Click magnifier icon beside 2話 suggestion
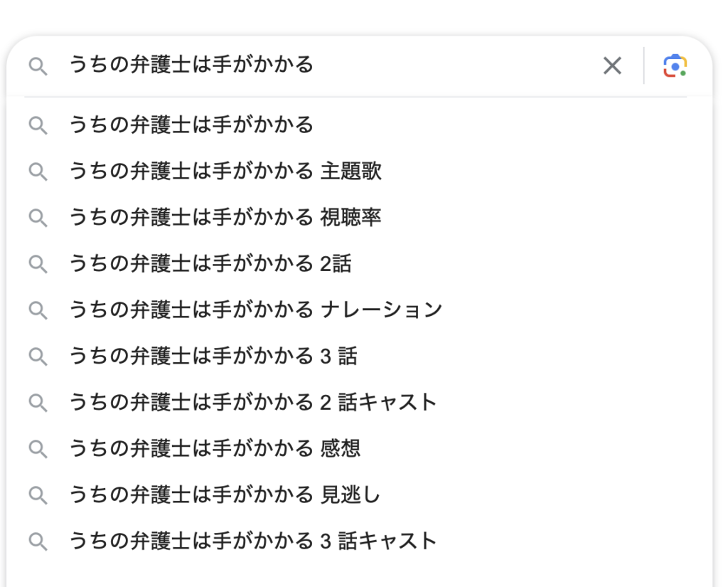Screen dimensions: 728x587 tap(38, 264)
